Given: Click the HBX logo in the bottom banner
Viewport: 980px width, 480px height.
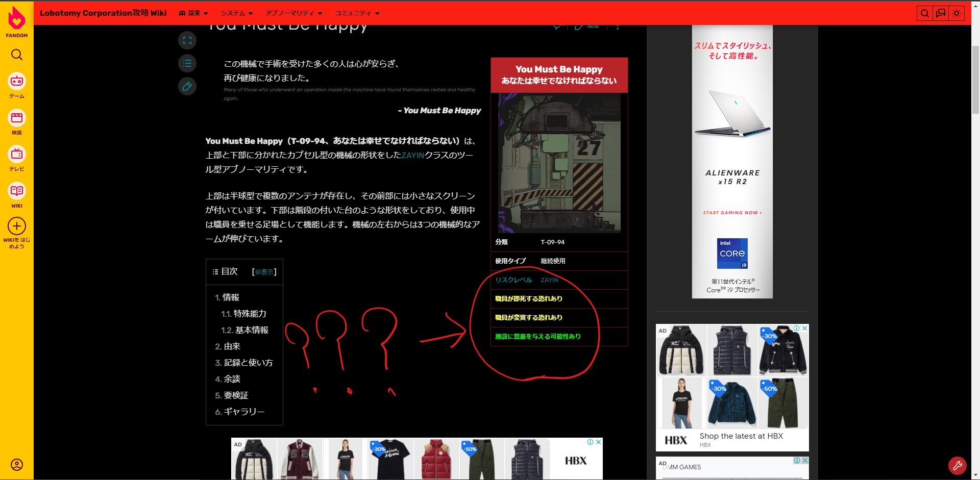Looking at the screenshot, I should (x=576, y=461).
